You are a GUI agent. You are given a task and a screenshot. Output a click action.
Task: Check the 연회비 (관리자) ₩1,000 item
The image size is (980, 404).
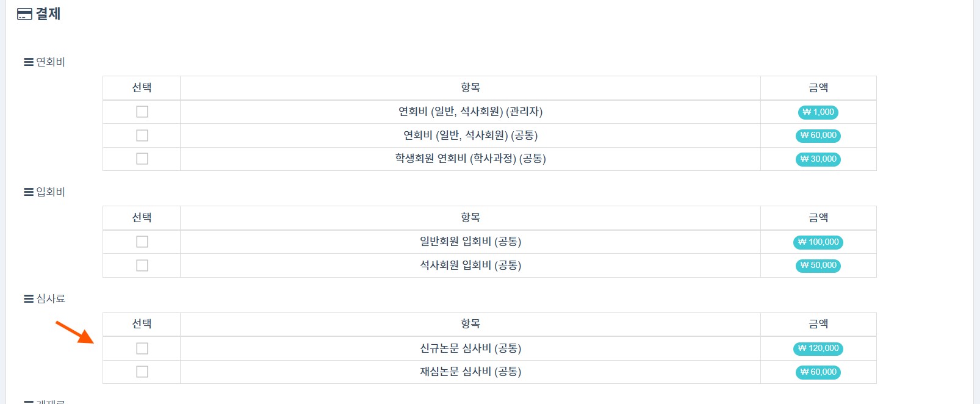click(x=142, y=112)
